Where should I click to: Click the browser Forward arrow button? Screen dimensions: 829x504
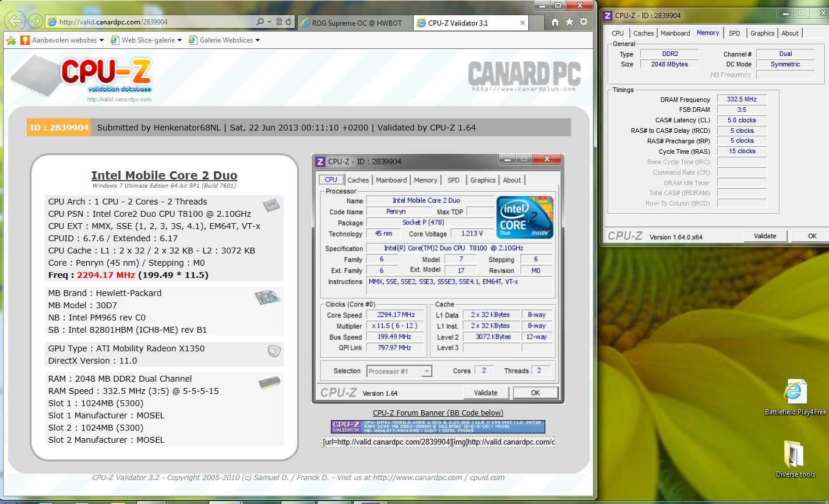(x=35, y=22)
